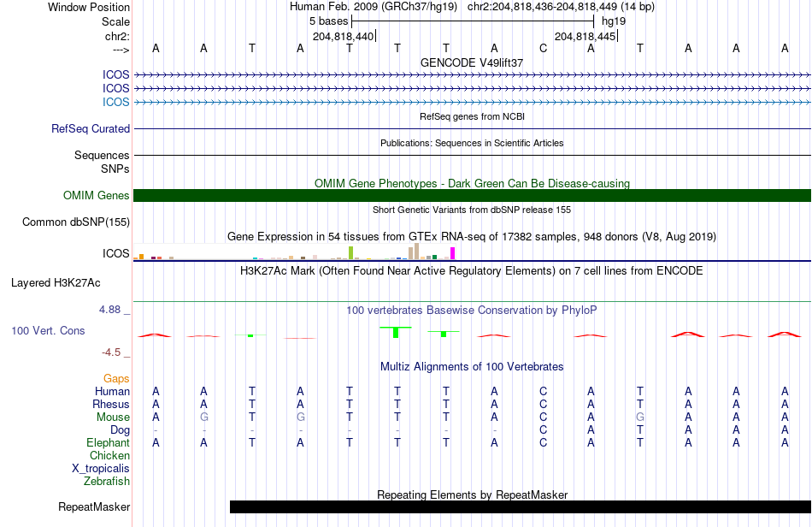Click Short Genetic Variants from dbSNP title
The height and width of the screenshot is (527, 812).
pyautogui.click(x=472, y=210)
